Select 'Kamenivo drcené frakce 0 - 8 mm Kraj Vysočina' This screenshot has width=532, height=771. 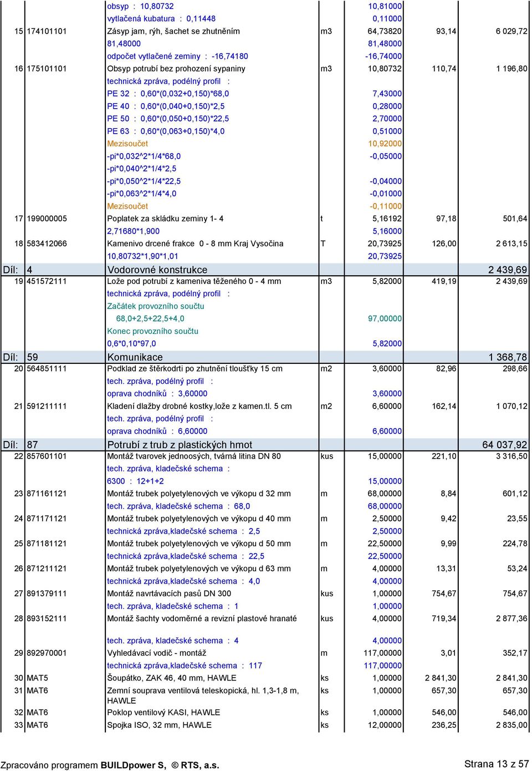pos(195,244)
